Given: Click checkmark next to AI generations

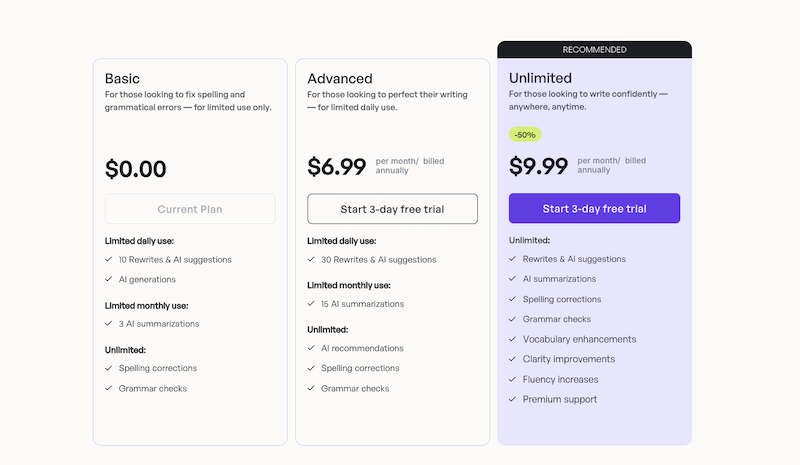Looking at the screenshot, I should (109, 279).
